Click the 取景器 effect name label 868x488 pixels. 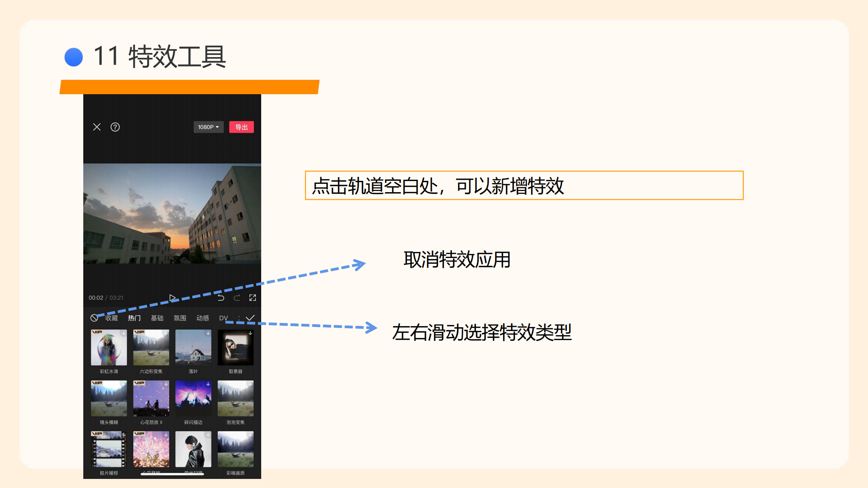235,371
